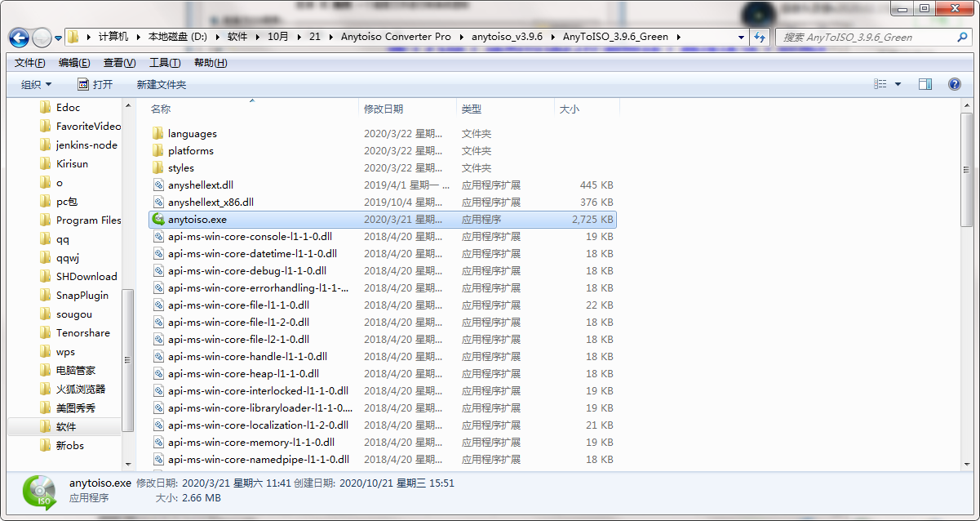The width and height of the screenshot is (980, 521).
Task: Click the change view icon button
Action: coord(880,84)
